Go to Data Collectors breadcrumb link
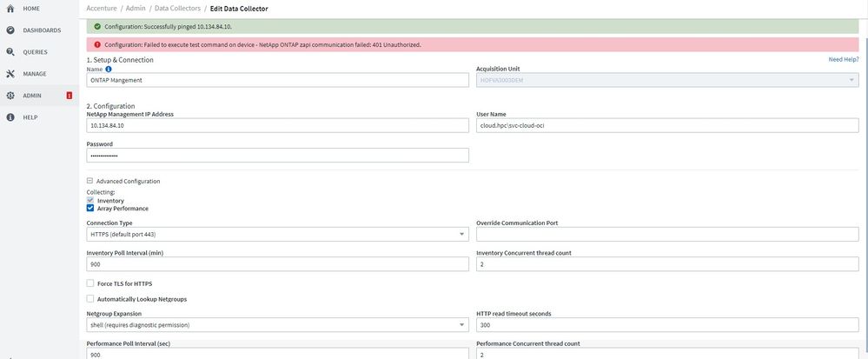868x359 pixels. (x=177, y=9)
